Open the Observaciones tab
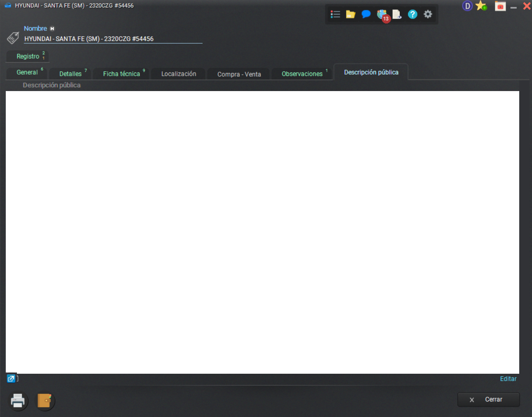Viewport: 532px width, 417px height. coord(302,73)
